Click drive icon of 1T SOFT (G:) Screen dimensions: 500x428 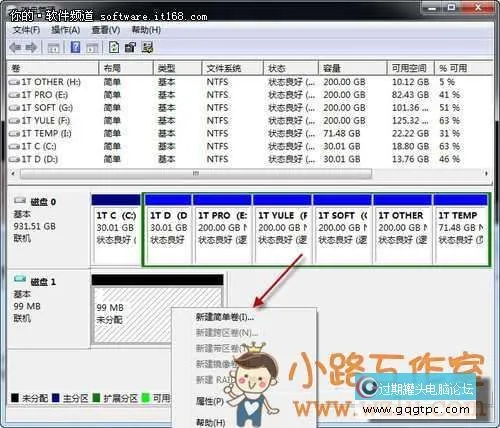14,108
